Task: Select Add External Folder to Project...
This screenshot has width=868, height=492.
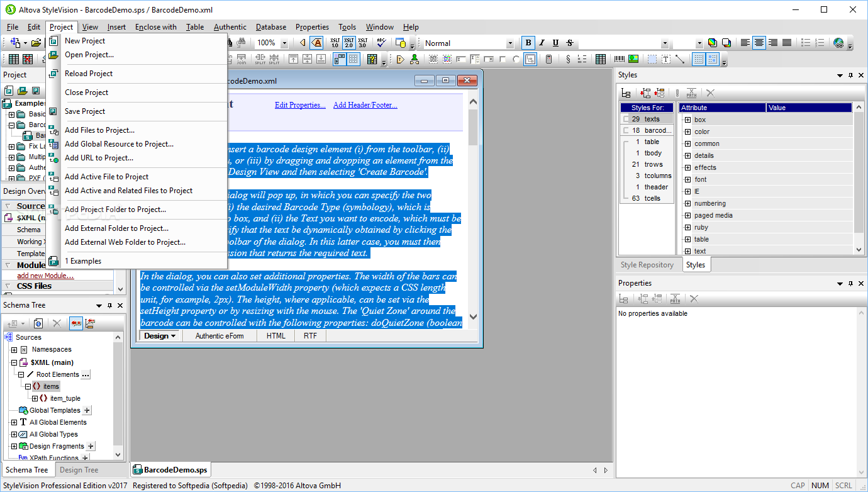Action: [116, 228]
